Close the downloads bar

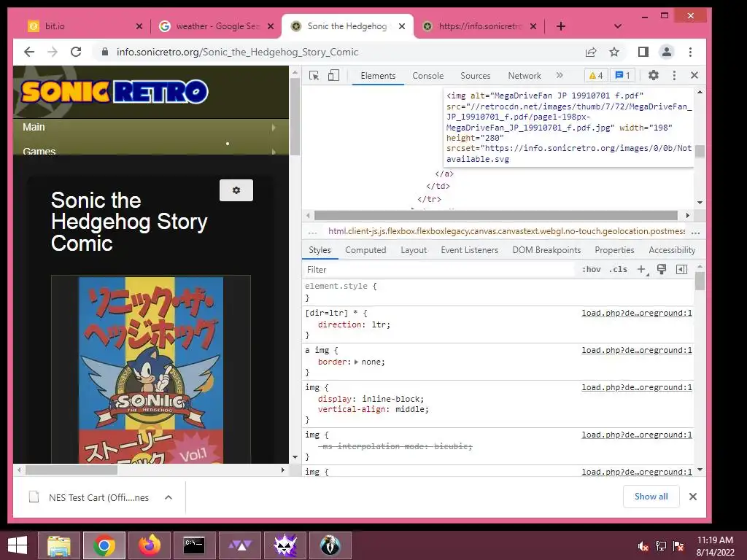pyautogui.click(x=693, y=497)
